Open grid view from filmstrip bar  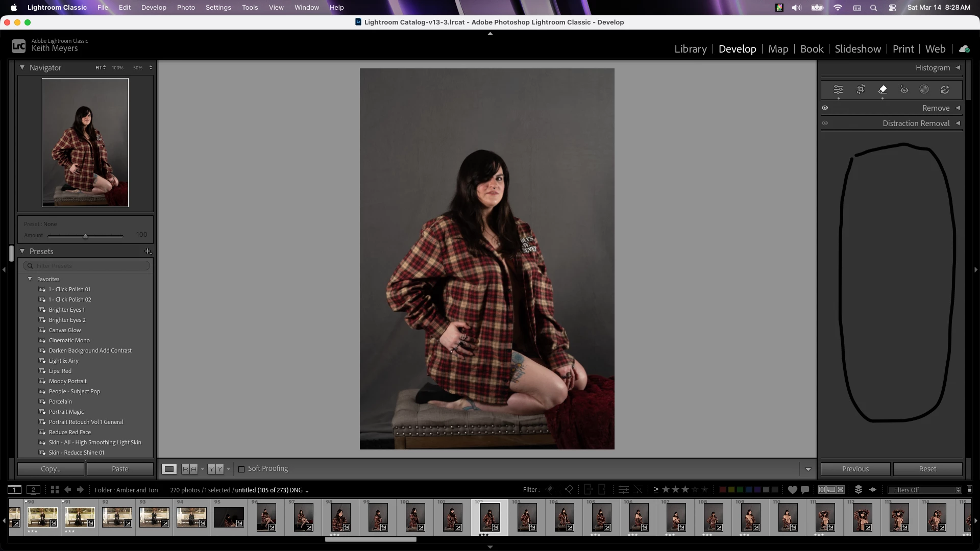(x=55, y=490)
